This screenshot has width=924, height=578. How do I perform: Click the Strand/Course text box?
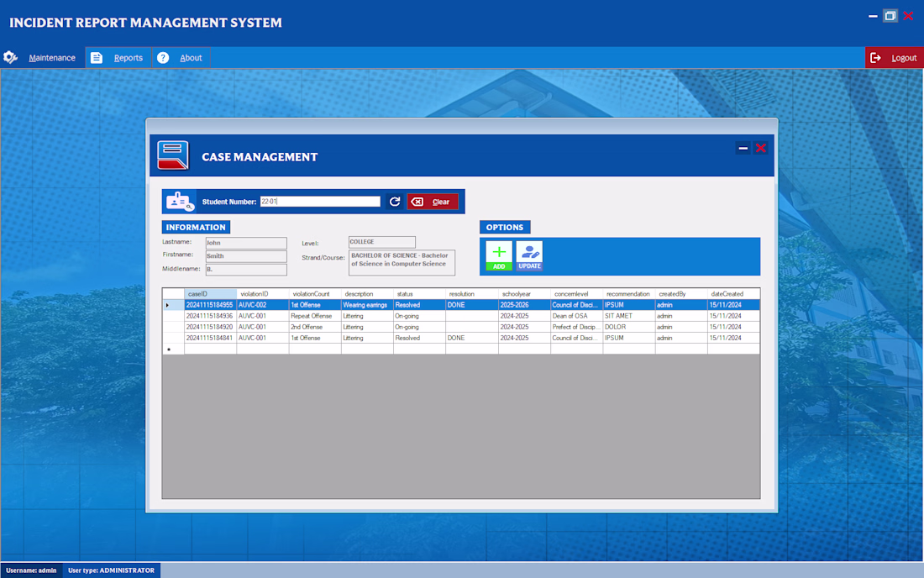click(402, 263)
